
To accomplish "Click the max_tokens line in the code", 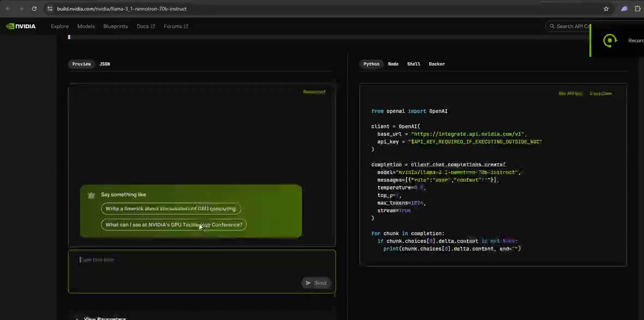I will [401, 203].
